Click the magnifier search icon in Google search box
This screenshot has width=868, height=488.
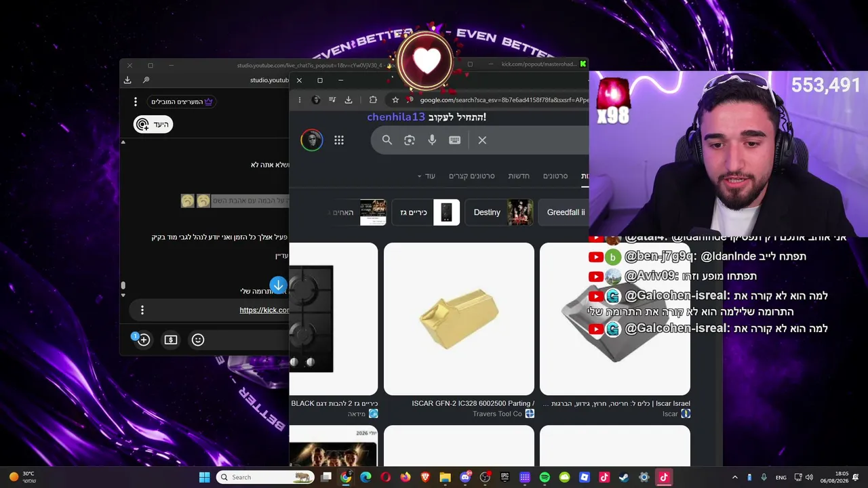[387, 140]
